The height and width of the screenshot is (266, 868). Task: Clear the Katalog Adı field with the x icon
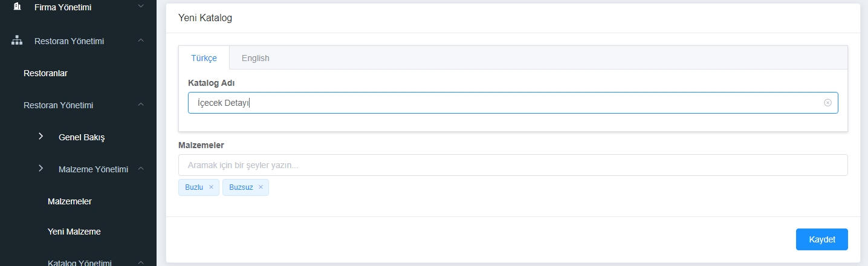click(x=828, y=103)
